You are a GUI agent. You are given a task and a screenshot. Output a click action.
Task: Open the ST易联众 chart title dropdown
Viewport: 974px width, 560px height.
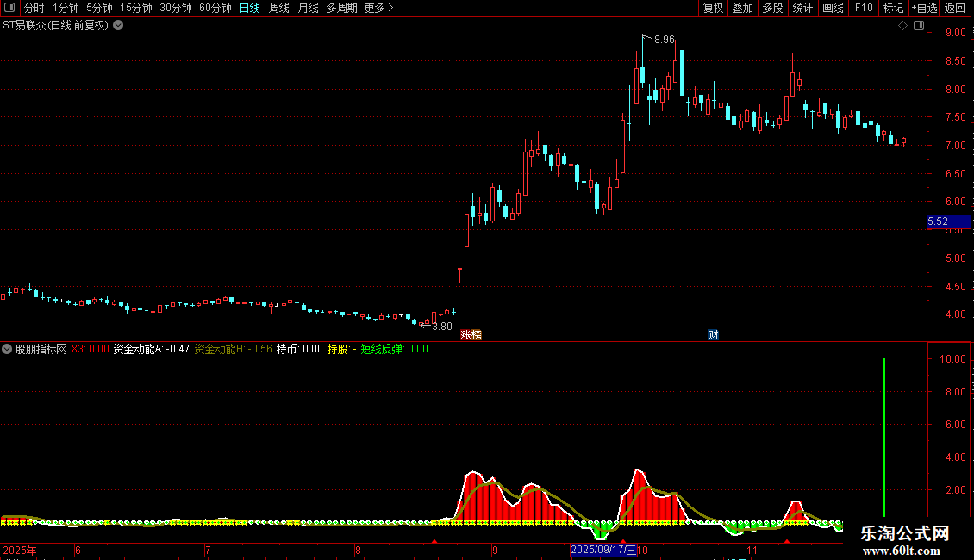tap(118, 26)
